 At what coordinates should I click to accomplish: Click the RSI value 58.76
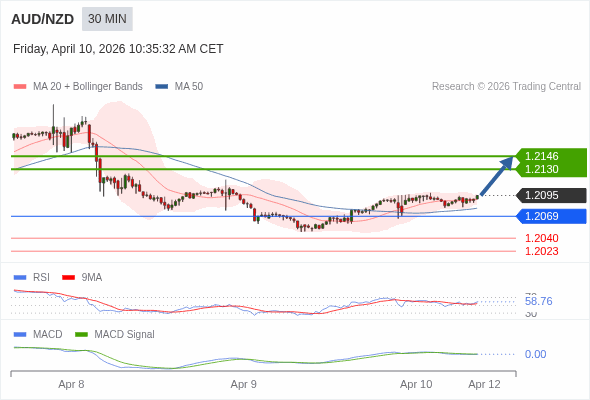pyautogui.click(x=538, y=301)
